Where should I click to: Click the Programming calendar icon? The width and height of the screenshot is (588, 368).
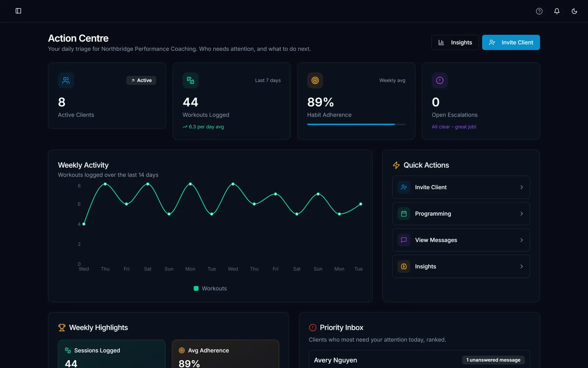[x=404, y=213]
